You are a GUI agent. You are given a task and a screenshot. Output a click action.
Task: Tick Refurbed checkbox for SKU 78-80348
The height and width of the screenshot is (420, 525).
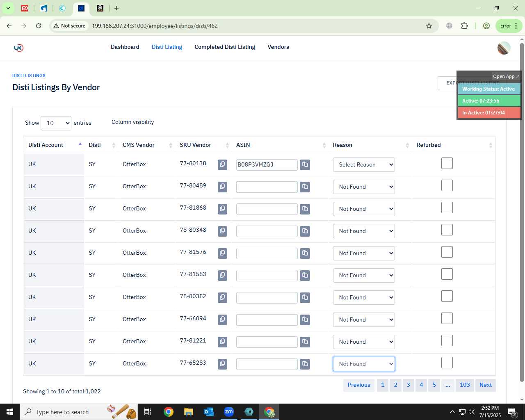coord(447,230)
